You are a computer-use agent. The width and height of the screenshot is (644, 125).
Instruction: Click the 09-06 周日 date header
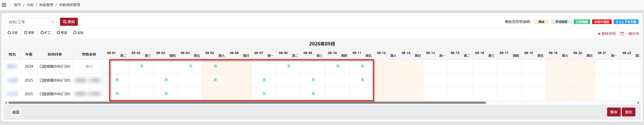(x=239, y=54)
